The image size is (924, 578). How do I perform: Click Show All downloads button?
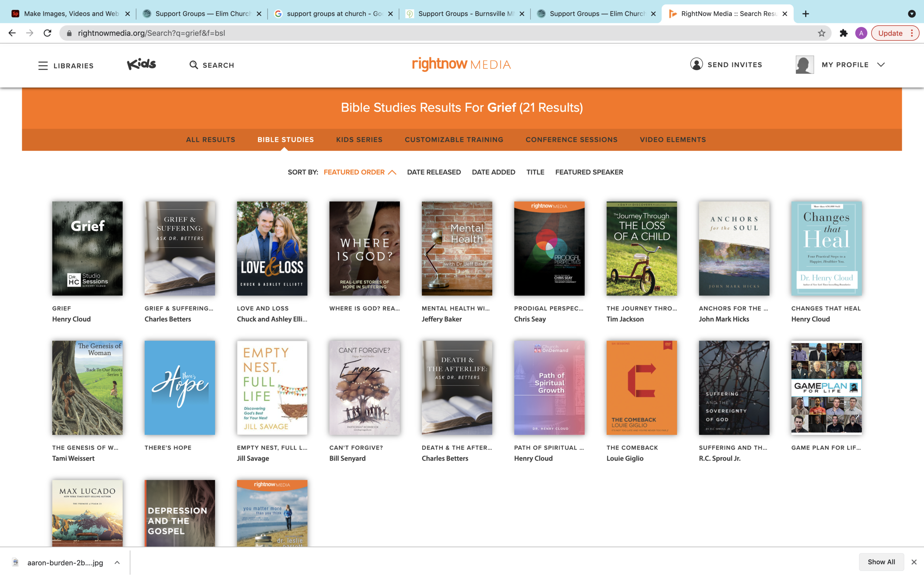click(x=881, y=562)
